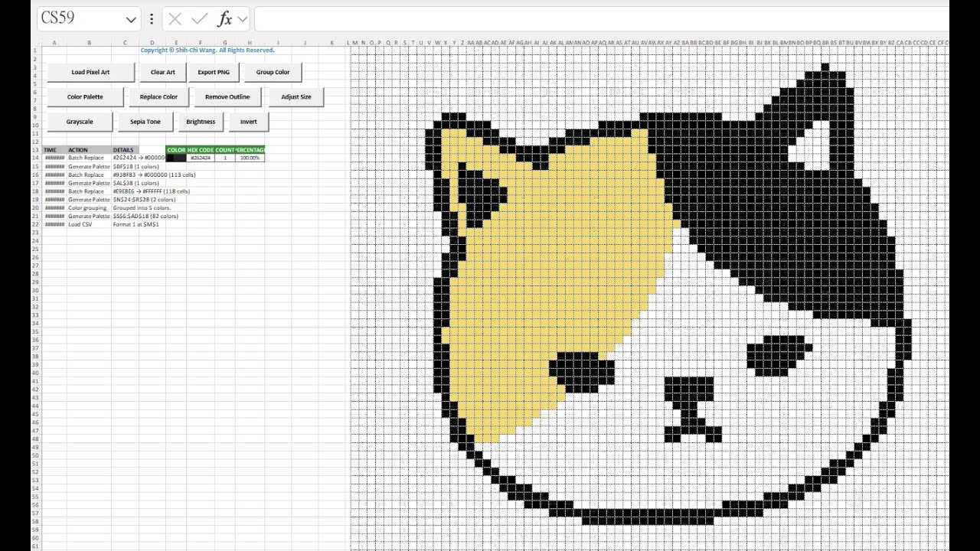The height and width of the screenshot is (551, 980).
Task: Select the 'Color grouping' action cell
Action: [90, 208]
